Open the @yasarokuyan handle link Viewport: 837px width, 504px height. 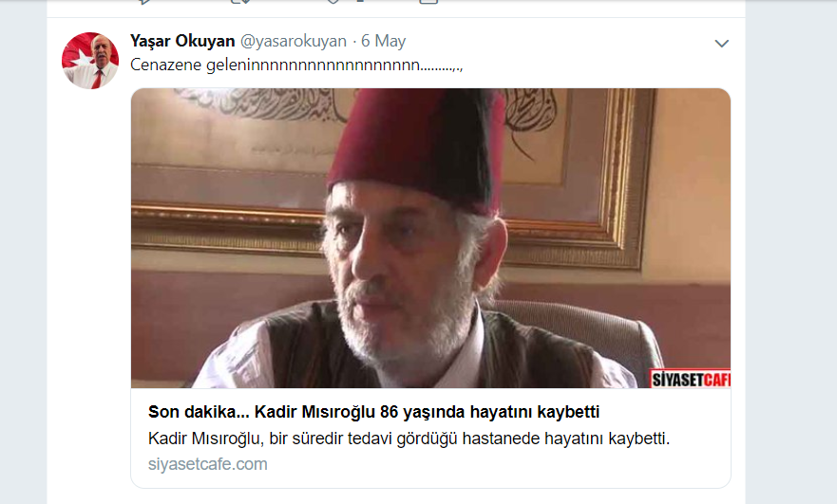click(293, 41)
